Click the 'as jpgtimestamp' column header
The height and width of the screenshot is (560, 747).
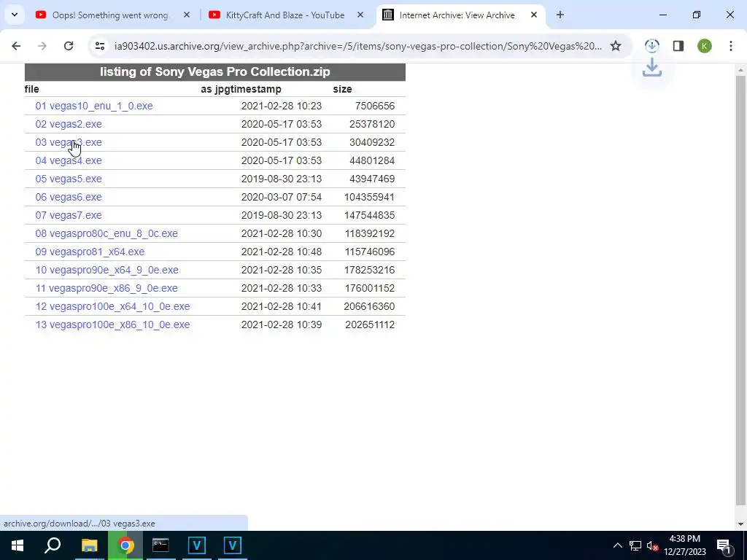pos(241,89)
